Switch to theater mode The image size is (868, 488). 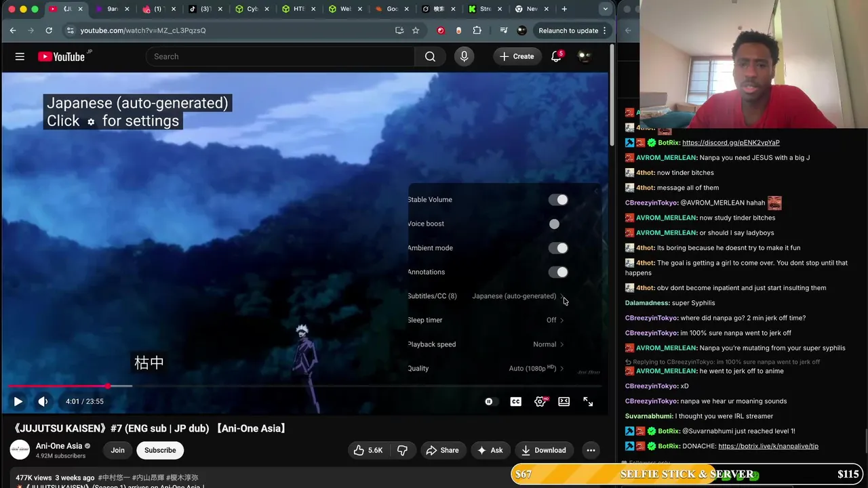tap(564, 401)
